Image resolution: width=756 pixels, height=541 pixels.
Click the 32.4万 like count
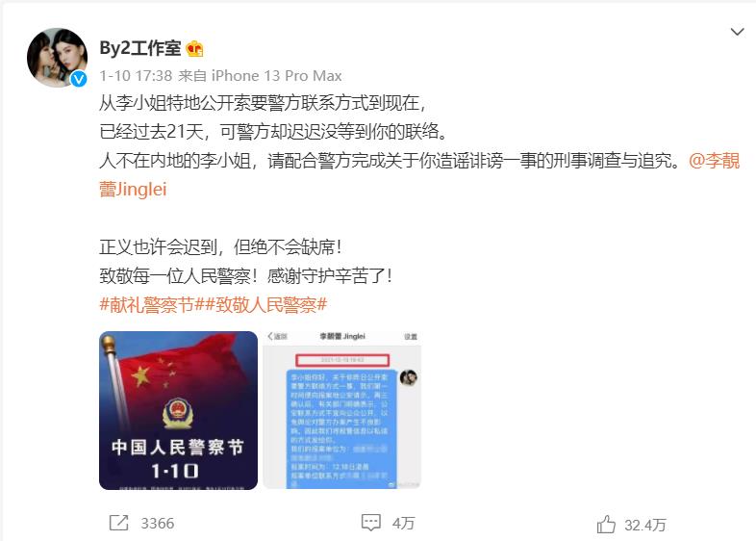(x=645, y=525)
